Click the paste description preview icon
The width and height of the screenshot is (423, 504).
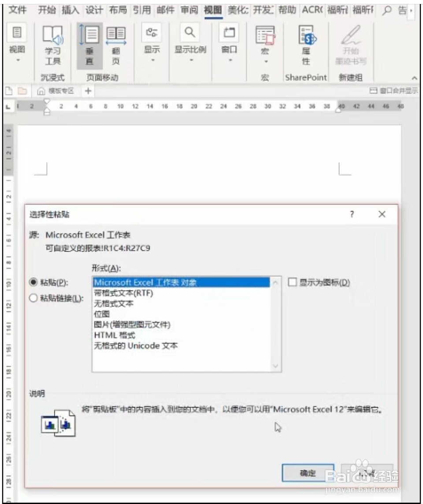pyautogui.click(x=58, y=423)
